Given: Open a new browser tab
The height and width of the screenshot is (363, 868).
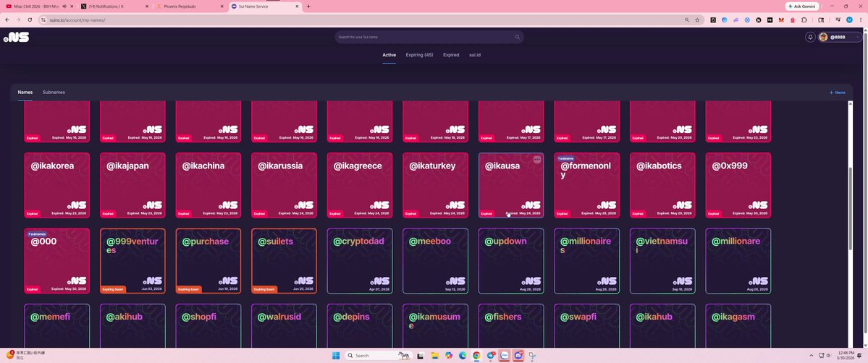Looking at the screenshot, I should click(308, 6).
